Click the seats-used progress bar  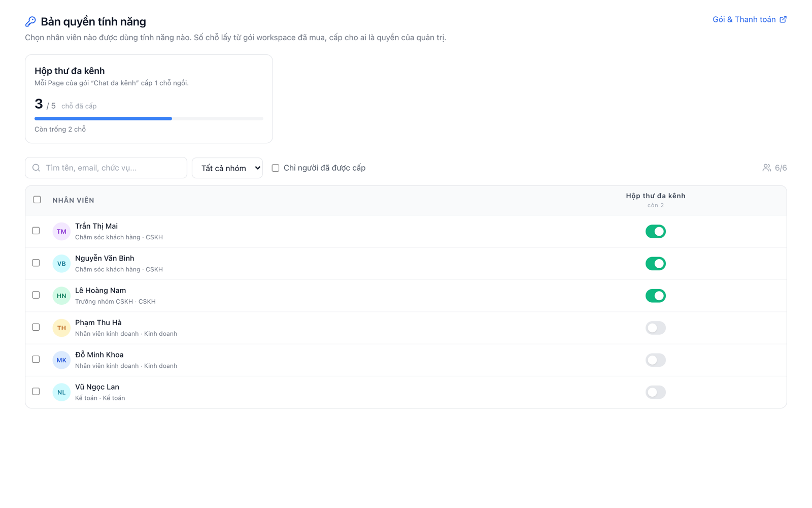click(149, 118)
